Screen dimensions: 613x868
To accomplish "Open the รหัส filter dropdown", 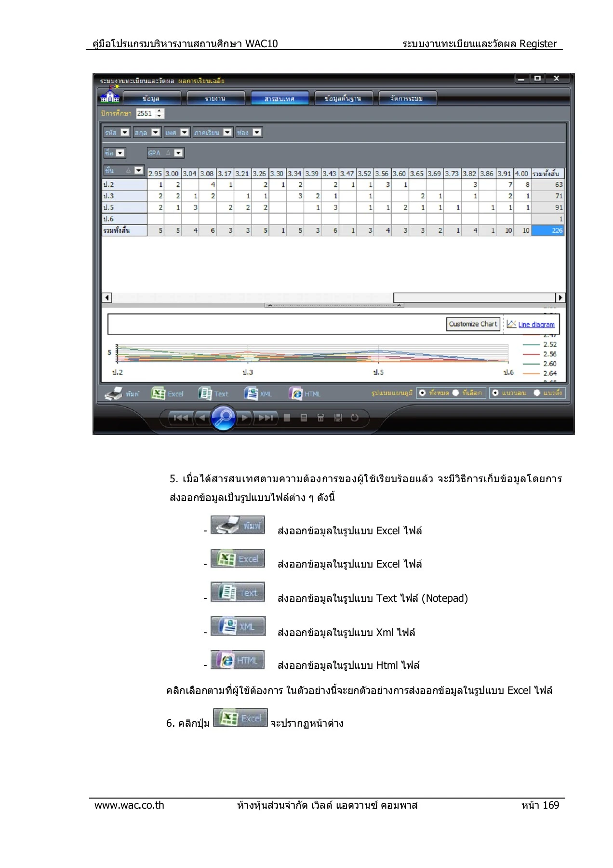I will (125, 132).
